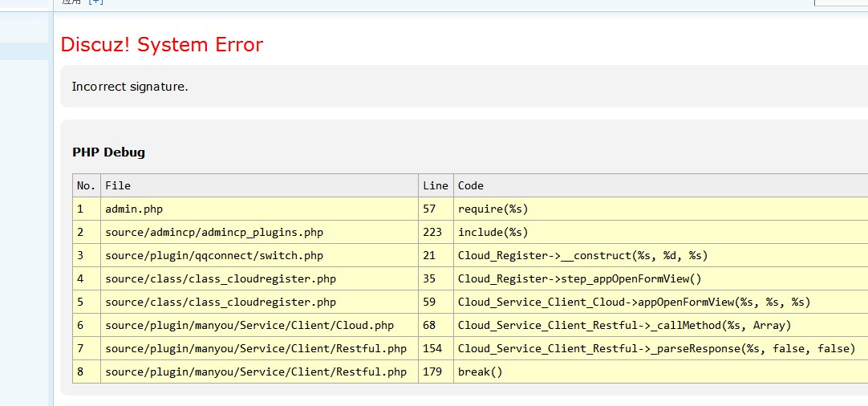The image size is (868, 406).
Task: Click the line number 154 cell
Action: tap(432, 348)
